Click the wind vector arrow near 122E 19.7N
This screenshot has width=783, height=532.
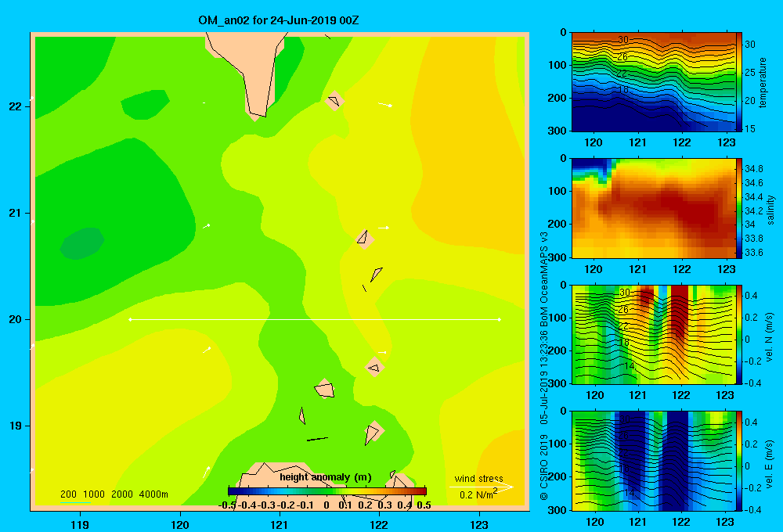(383, 352)
